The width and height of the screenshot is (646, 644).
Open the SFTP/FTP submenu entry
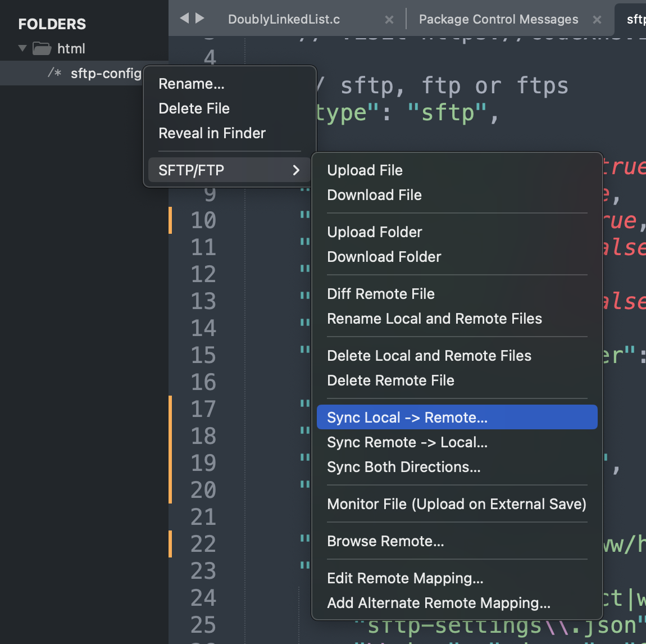point(230,170)
